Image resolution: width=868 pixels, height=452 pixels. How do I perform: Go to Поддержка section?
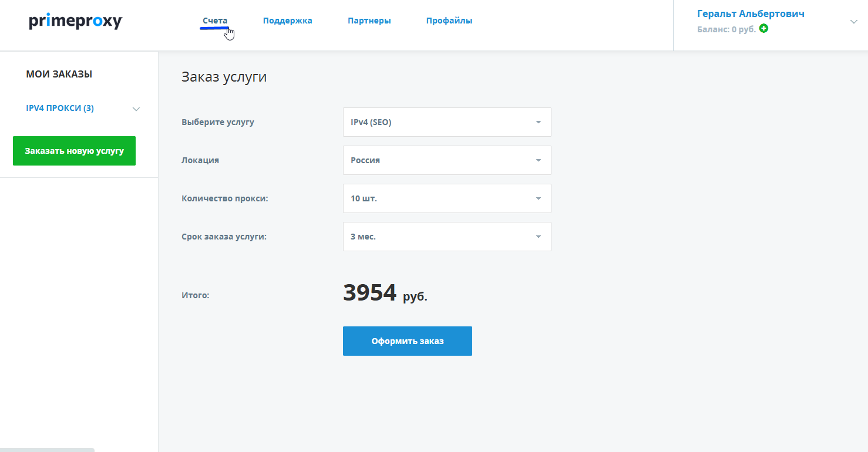288,21
